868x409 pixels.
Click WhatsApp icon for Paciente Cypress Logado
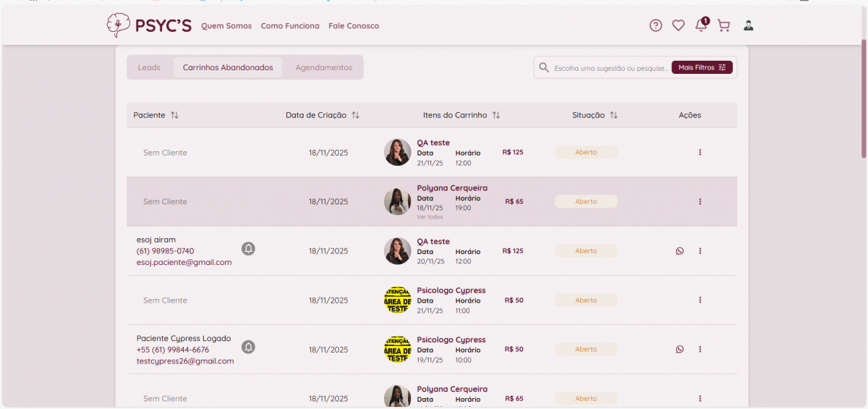(679, 350)
